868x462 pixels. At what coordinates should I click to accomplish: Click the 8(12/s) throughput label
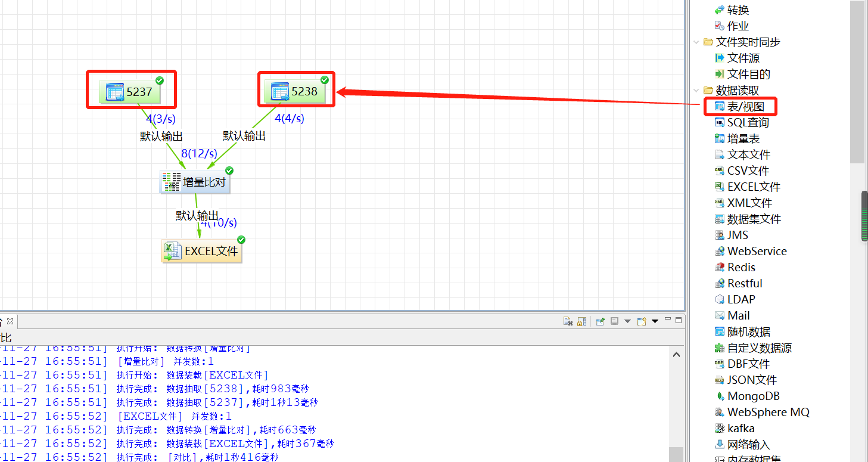pos(200,154)
